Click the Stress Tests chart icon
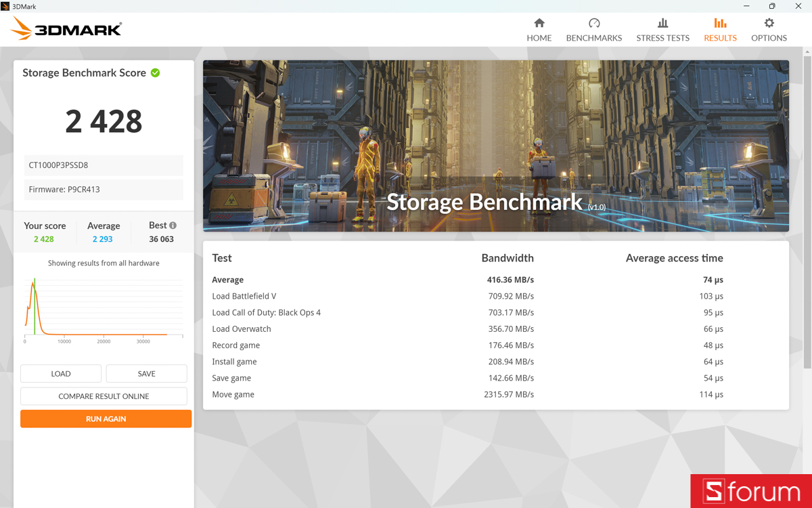The width and height of the screenshot is (812, 508). tap(662, 23)
